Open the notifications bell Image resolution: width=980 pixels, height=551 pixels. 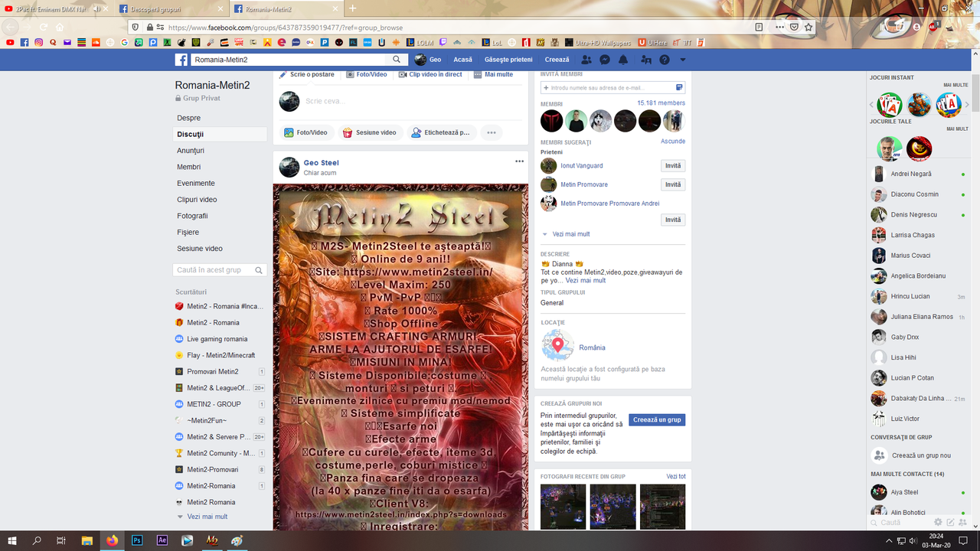(x=623, y=60)
